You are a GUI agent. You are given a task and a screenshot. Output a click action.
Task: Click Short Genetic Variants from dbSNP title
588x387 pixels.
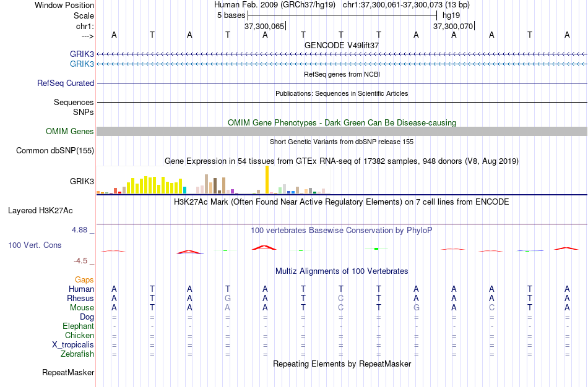point(342,142)
